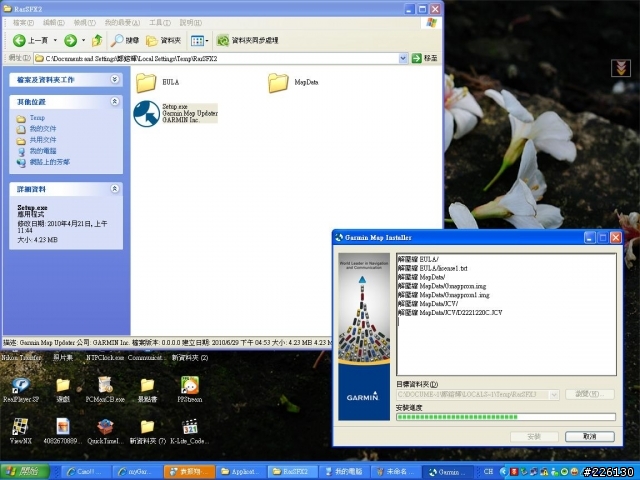Select the K-Lite_Codec desktop icon
640x480 pixels.
pyautogui.click(x=190, y=431)
